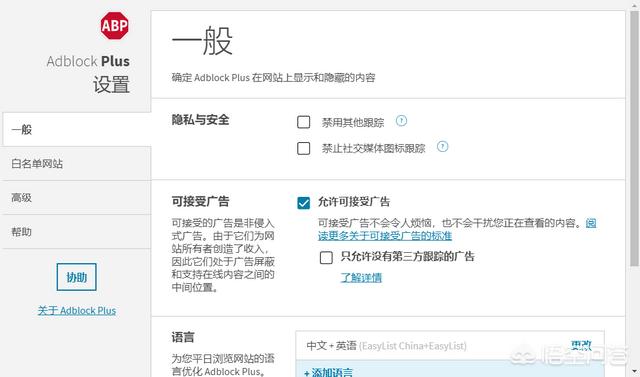This screenshot has width=640, height=377.
Task: Click the 协助 button
Action: (x=76, y=277)
